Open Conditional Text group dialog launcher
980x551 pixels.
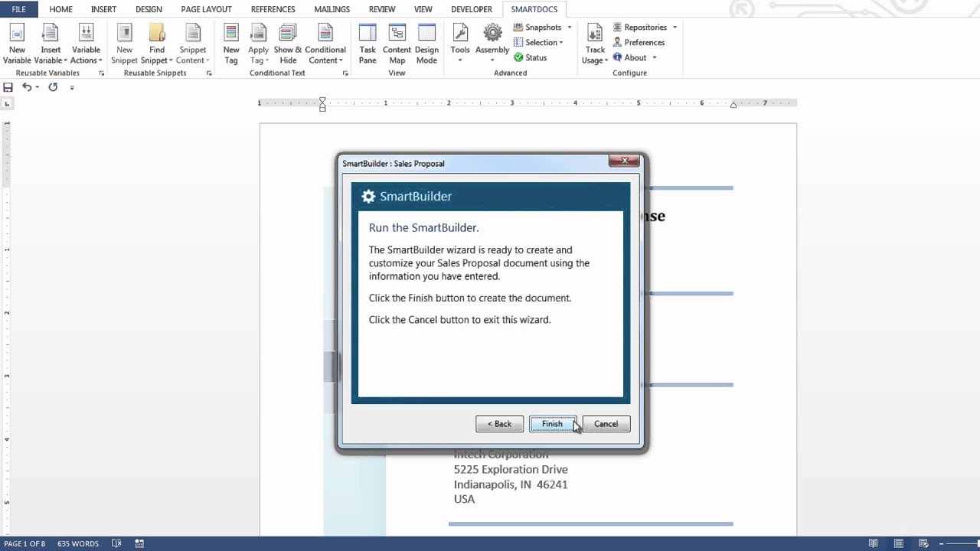(345, 73)
